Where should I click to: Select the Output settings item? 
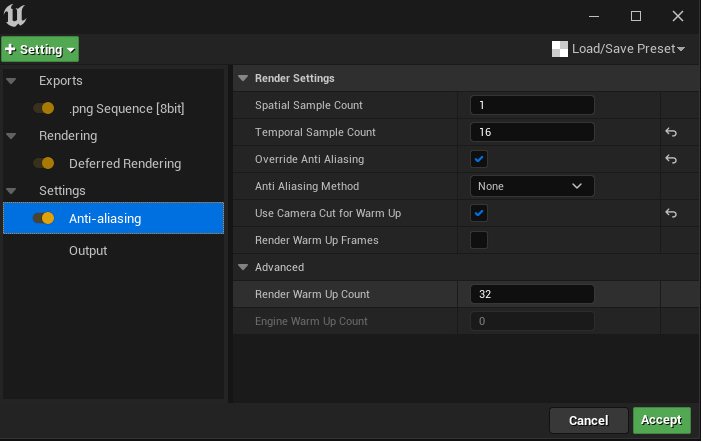88,250
